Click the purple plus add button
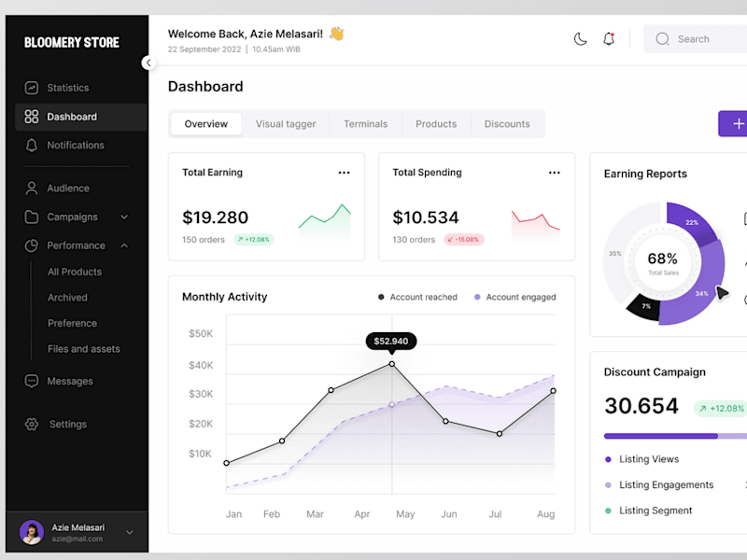The image size is (747, 560). click(733, 124)
